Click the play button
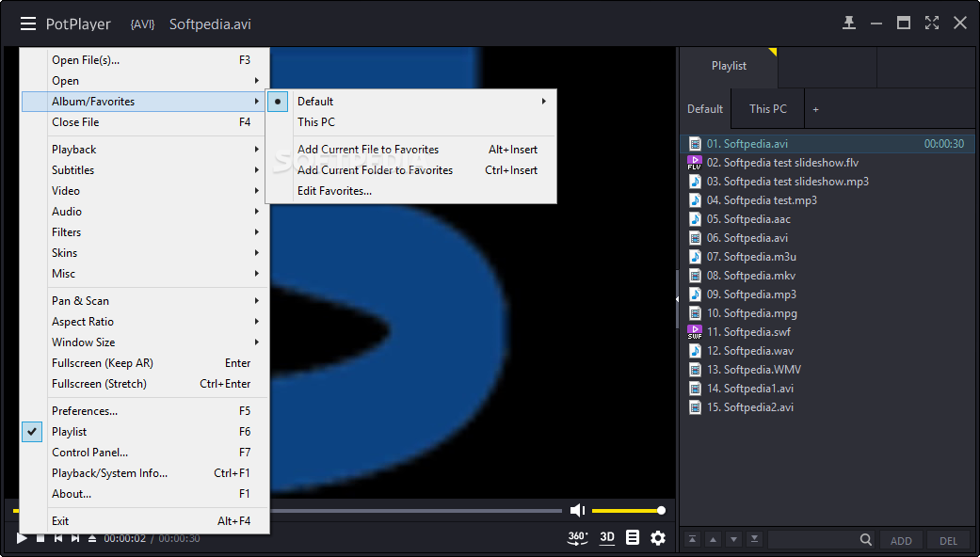This screenshot has width=980, height=557. 22,538
